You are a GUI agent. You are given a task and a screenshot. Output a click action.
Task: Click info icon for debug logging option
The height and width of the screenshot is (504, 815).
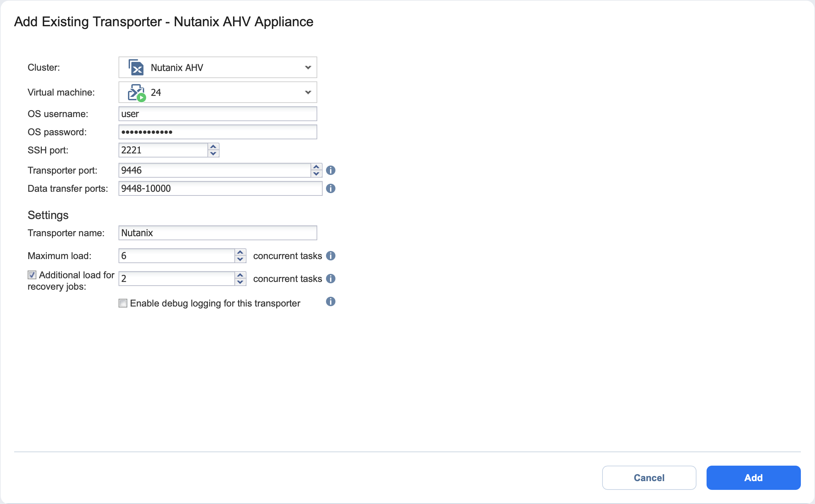point(330,301)
